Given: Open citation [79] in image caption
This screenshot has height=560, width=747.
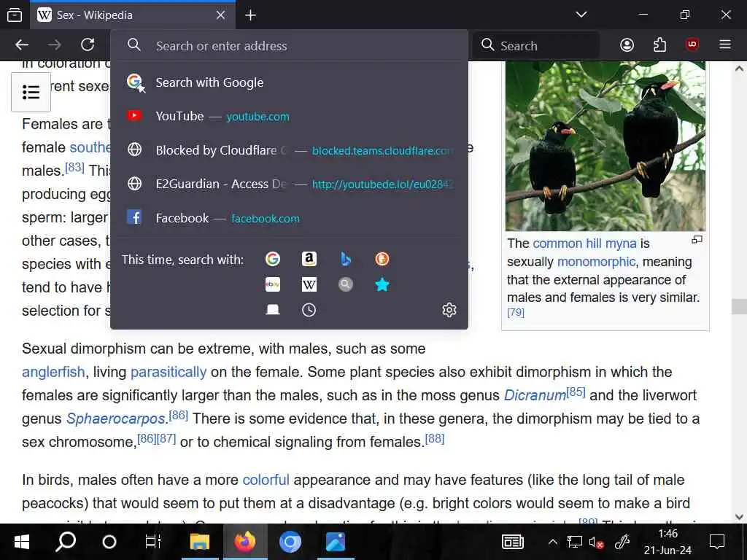Looking at the screenshot, I should [516, 312].
